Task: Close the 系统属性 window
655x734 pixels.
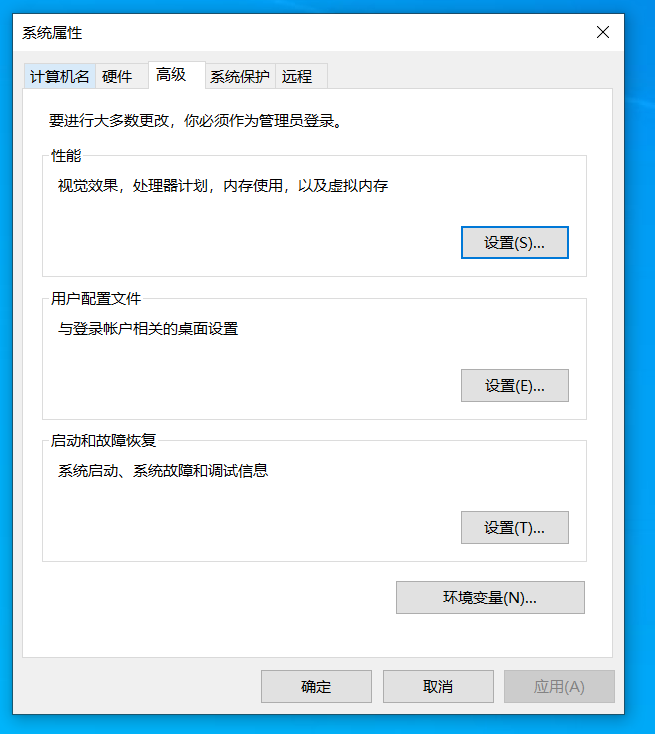Action: tap(603, 32)
